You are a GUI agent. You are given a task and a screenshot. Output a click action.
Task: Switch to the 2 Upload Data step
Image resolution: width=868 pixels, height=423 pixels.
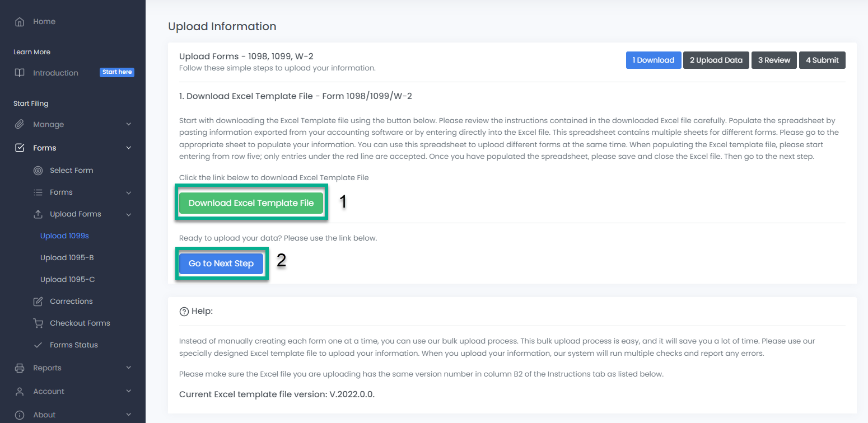tap(716, 60)
